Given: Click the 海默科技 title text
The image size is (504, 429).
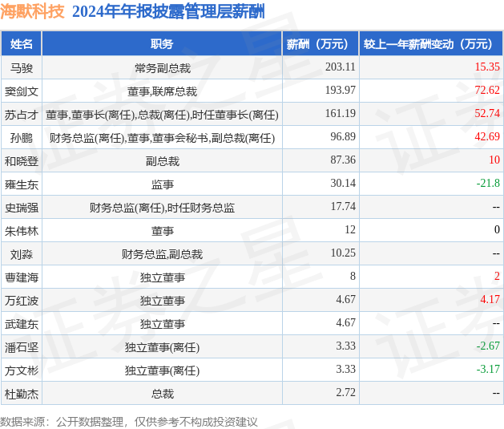Looking at the screenshot, I should coord(32,12).
